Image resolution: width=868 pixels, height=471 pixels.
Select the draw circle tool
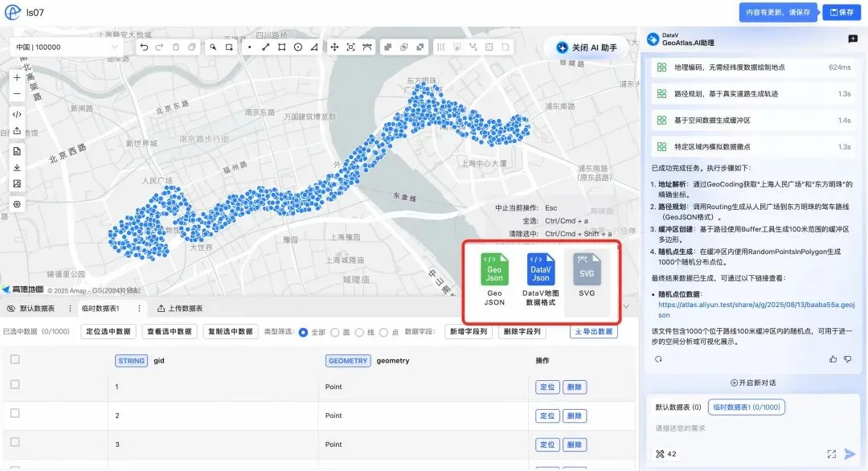(298, 47)
